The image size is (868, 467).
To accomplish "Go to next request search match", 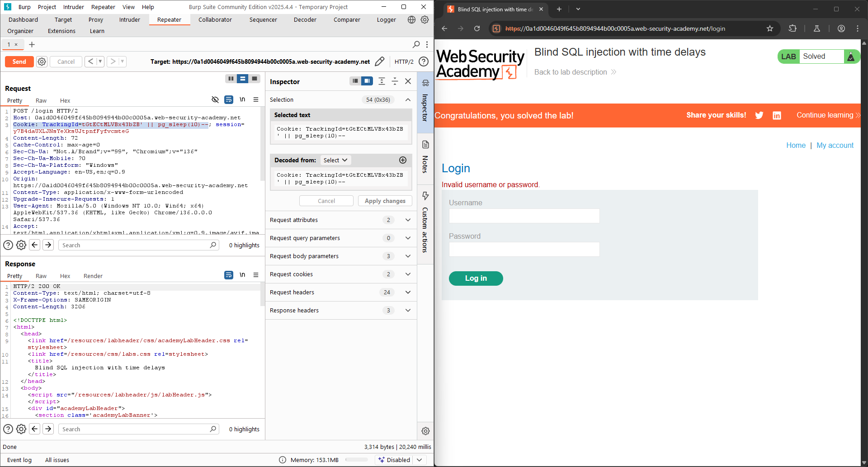I will 48,245.
